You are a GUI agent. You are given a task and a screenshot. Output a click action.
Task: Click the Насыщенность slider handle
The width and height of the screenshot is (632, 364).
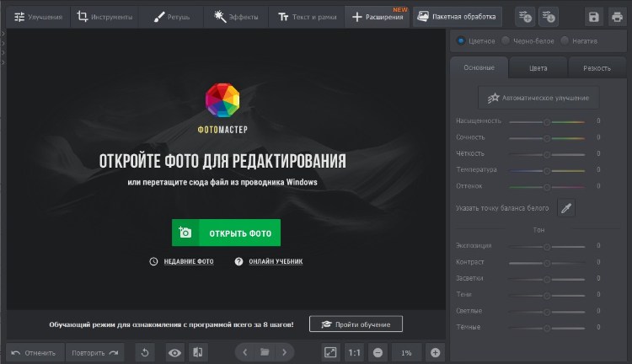pos(547,121)
